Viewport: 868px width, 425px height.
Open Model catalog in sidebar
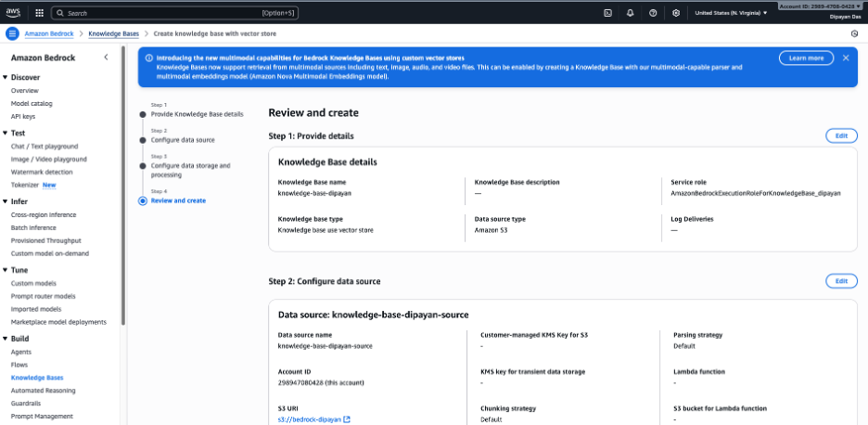click(32, 104)
